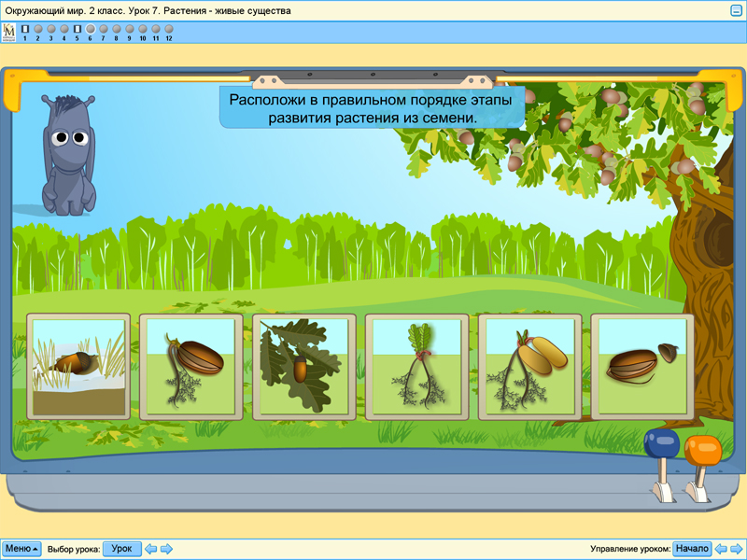Viewport: 747px width, 560px height.
Task: Click the KM logo icon in toolbar
Action: coord(8,32)
